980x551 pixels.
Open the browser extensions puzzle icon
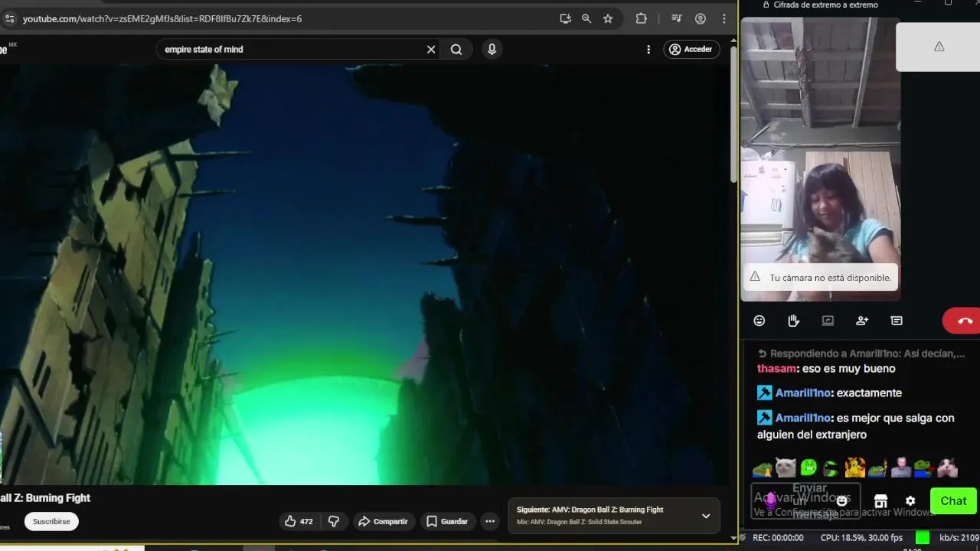click(642, 18)
